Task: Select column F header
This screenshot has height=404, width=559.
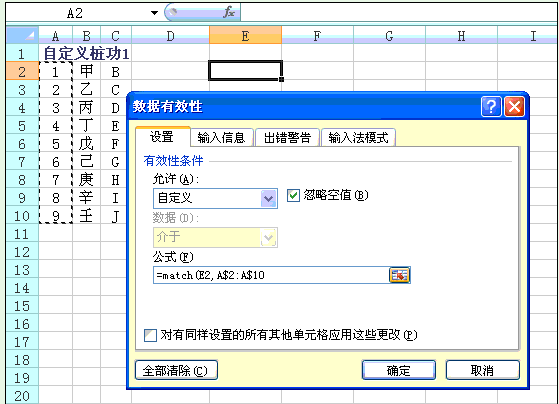Action: [317, 36]
